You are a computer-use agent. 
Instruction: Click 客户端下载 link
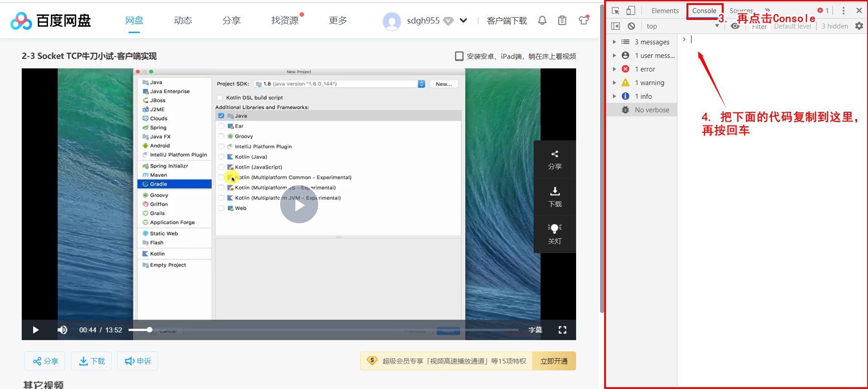[x=507, y=21]
